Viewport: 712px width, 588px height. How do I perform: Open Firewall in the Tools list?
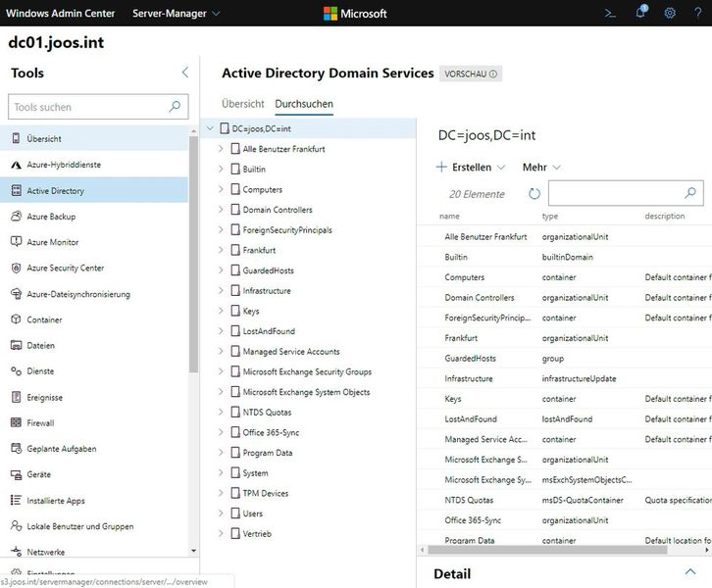(x=94, y=422)
